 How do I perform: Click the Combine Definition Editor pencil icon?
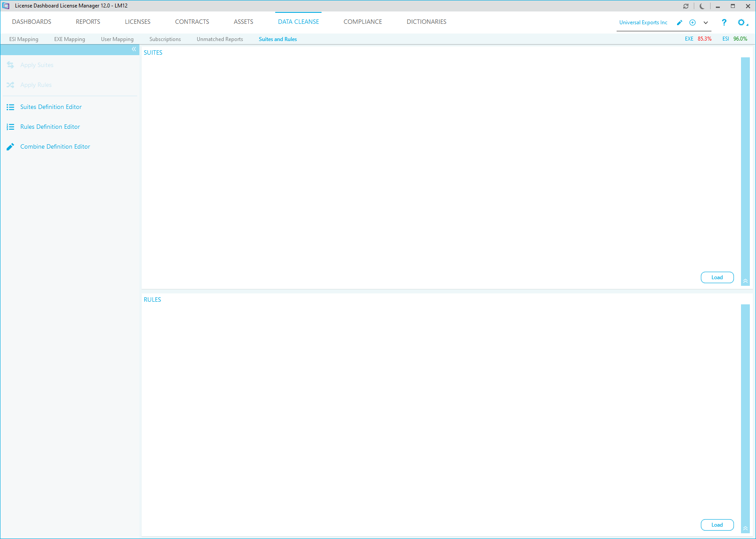11,147
